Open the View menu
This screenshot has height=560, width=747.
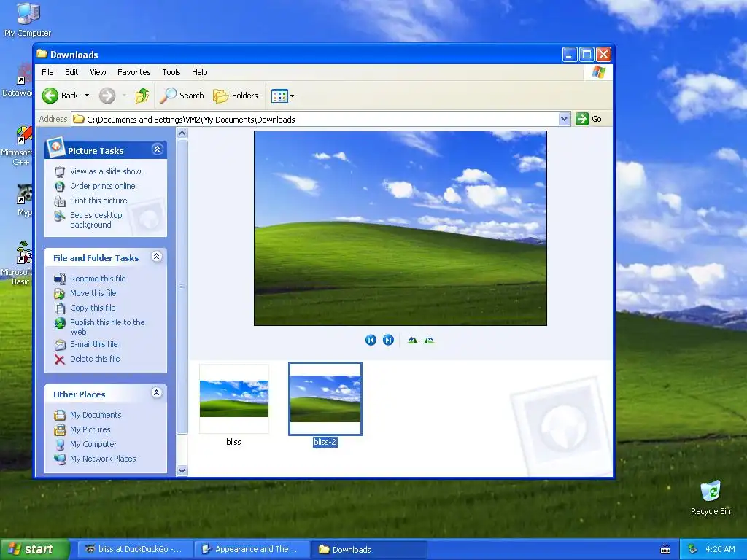point(98,72)
